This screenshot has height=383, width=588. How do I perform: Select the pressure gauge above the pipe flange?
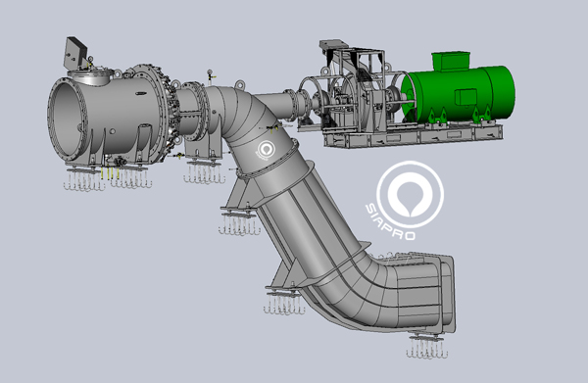tap(210, 75)
